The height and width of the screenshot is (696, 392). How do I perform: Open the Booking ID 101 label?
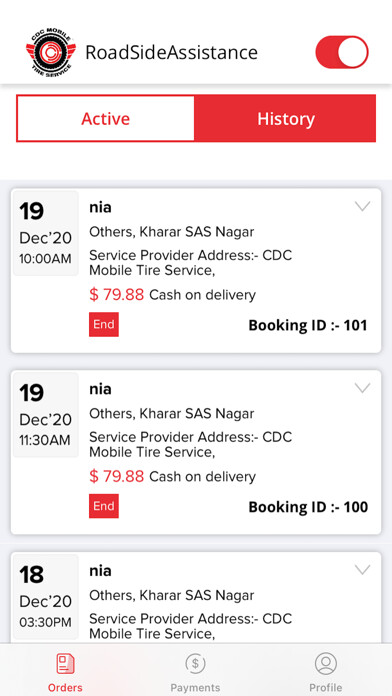[308, 325]
